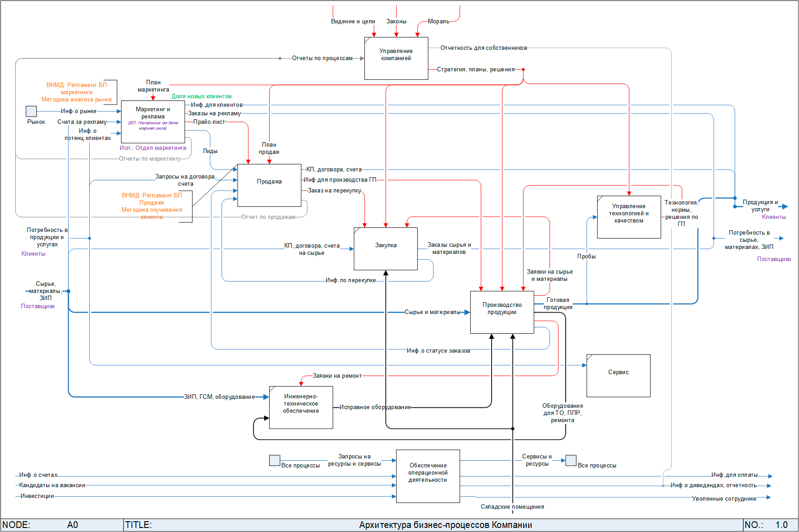Select the Управление компанией process box
799x532 pixels.
(396, 58)
